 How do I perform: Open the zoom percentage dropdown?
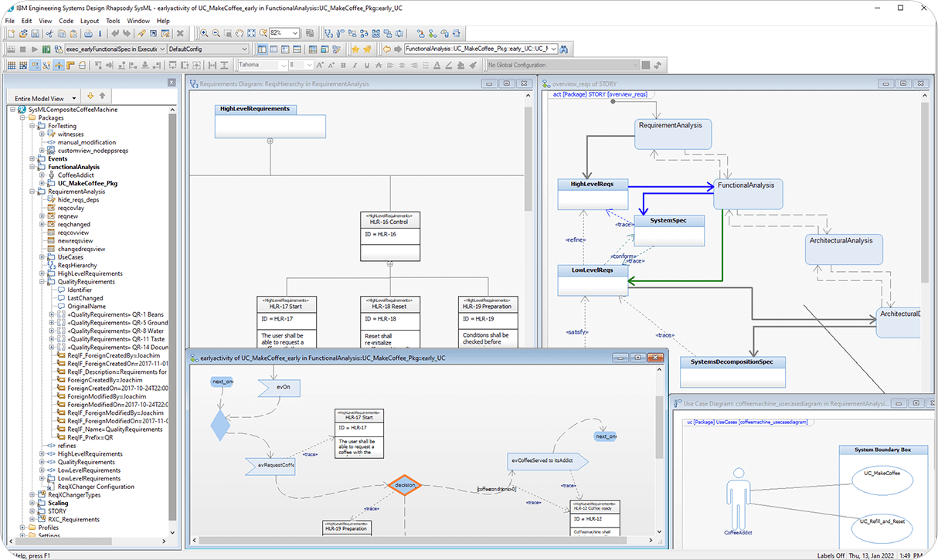pos(296,32)
